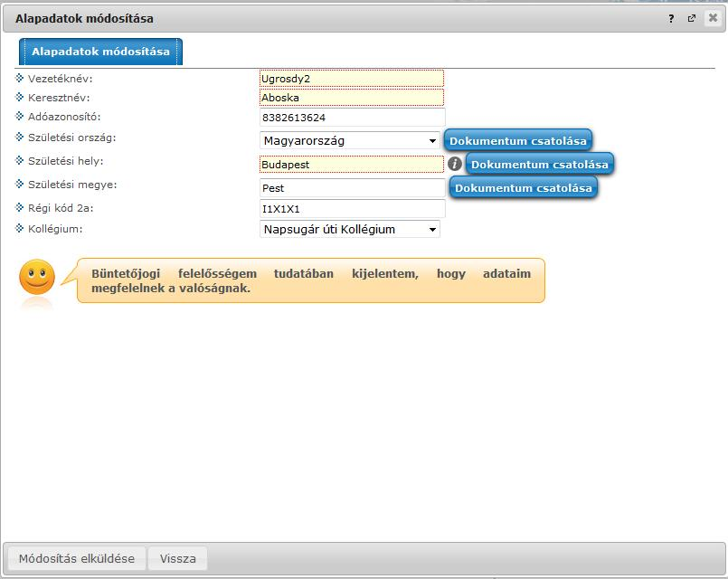Click the smiley face icon

(37, 277)
